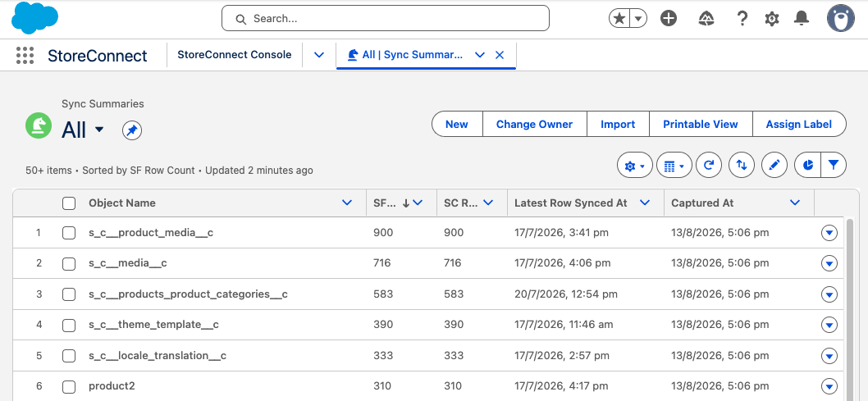
Task: Toggle the select-all header checkbox
Action: [x=69, y=203]
